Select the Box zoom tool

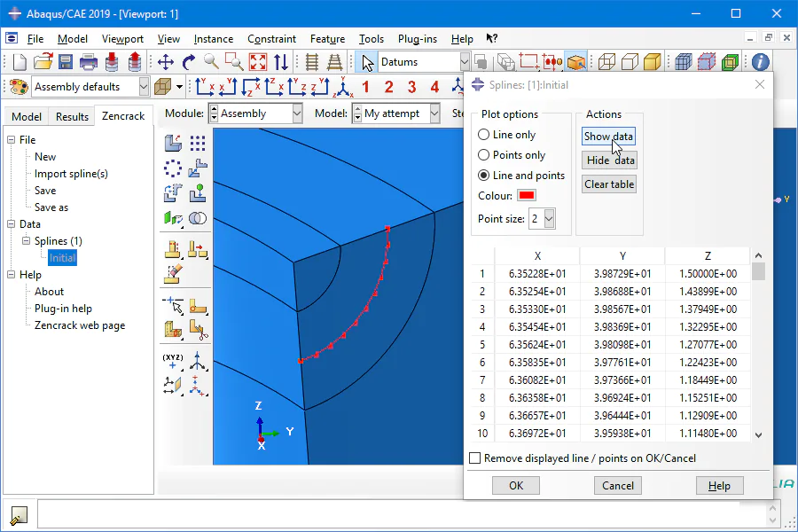[234, 62]
